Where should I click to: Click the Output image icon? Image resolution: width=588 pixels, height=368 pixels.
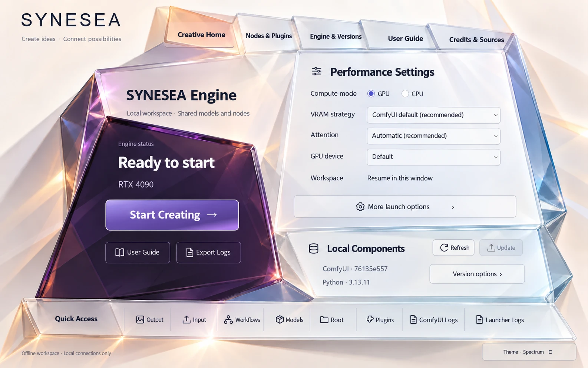140,319
